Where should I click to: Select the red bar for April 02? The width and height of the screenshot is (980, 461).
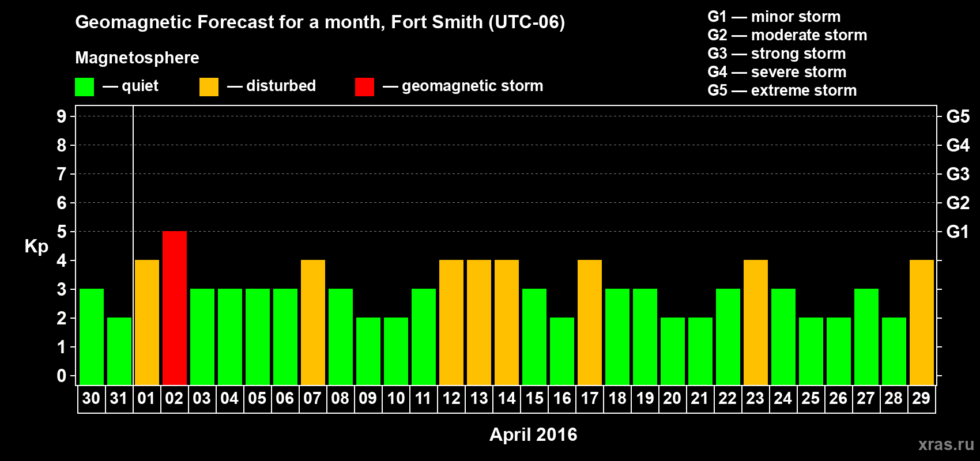[175, 308]
